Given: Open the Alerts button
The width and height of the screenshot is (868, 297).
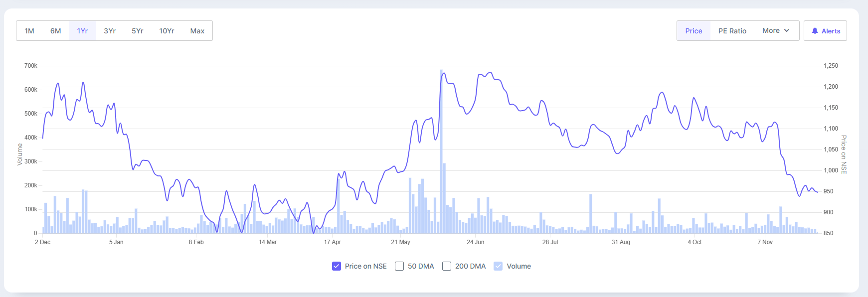Looking at the screenshot, I should (x=825, y=31).
